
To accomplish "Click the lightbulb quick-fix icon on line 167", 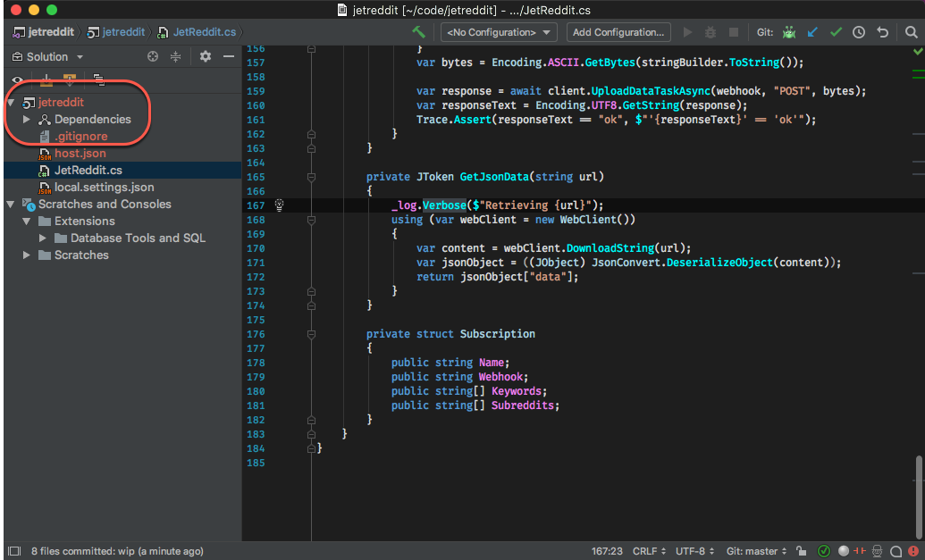I will coord(280,205).
